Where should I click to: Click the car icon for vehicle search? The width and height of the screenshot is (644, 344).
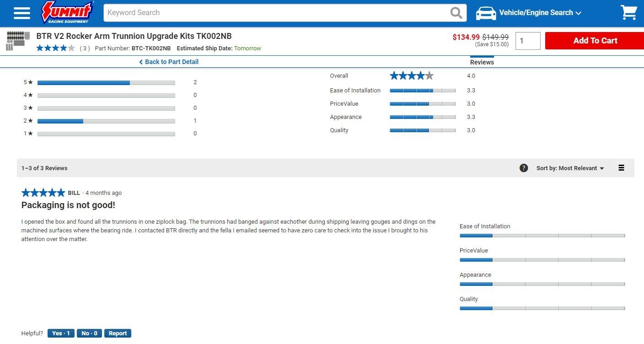click(486, 13)
